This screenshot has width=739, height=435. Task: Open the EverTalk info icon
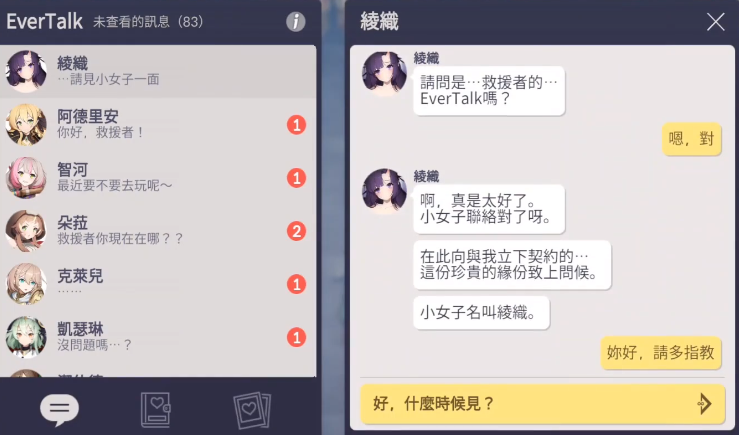click(296, 22)
